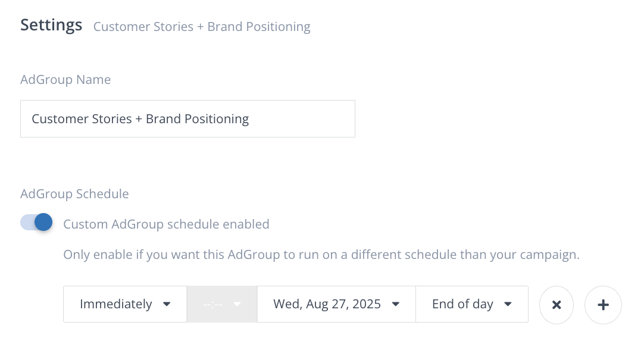The image size is (644, 344).
Task: Expand the End of day time dropdown
Action: (471, 304)
